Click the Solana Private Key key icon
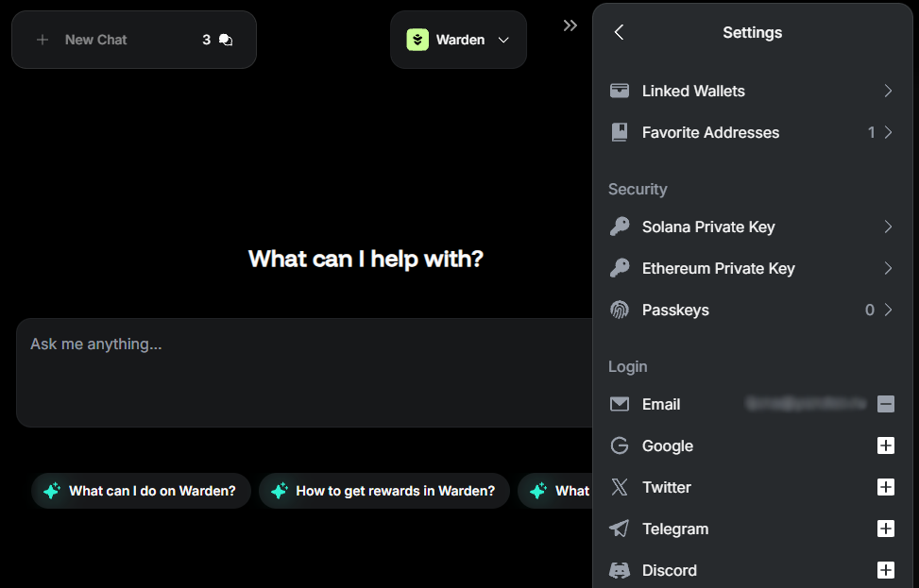This screenshot has width=919, height=588. click(620, 227)
